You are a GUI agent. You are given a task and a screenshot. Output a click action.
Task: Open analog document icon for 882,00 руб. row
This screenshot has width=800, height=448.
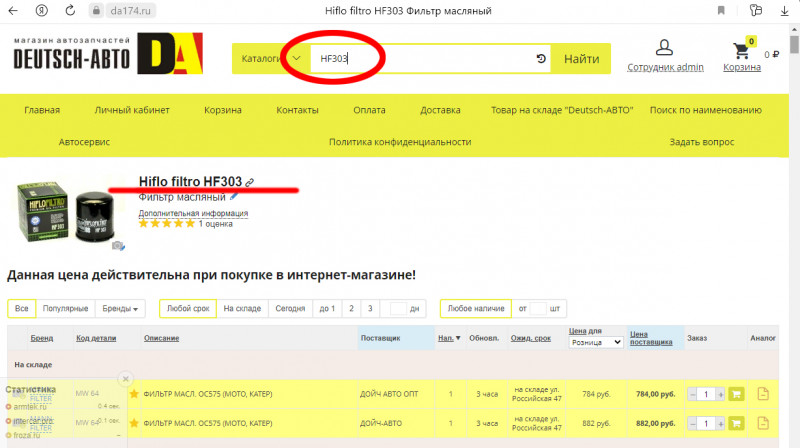click(763, 423)
